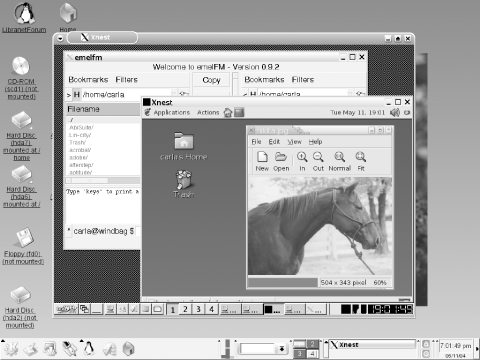This screenshot has height=360, width=481.
Task: Click the home icon in GNOME panel
Action: pyautogui.click(x=228, y=113)
